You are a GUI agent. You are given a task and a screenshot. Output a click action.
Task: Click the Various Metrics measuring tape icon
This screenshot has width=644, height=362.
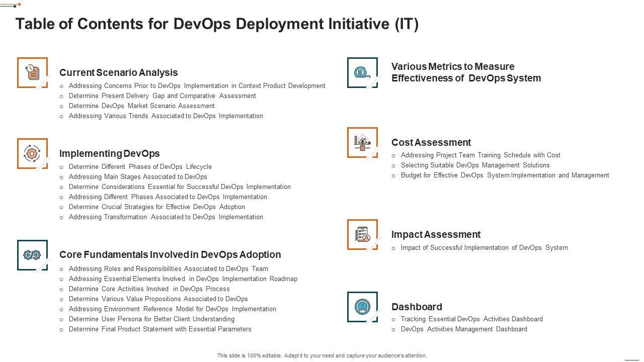[362, 72]
